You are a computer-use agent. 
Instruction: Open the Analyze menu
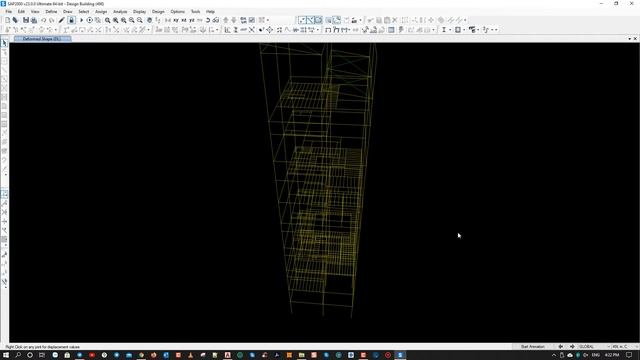[x=120, y=11]
